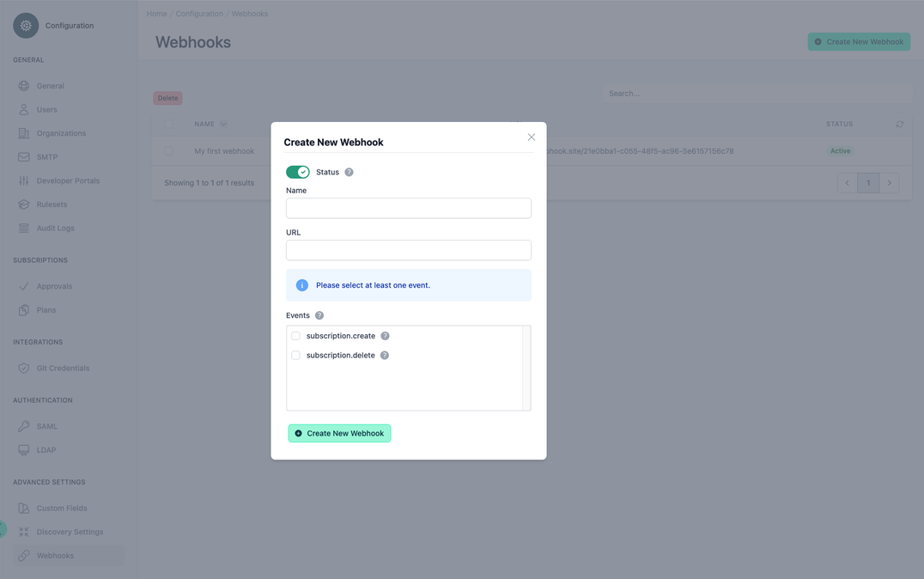Navigate to Home via breadcrumb link

pyautogui.click(x=156, y=13)
